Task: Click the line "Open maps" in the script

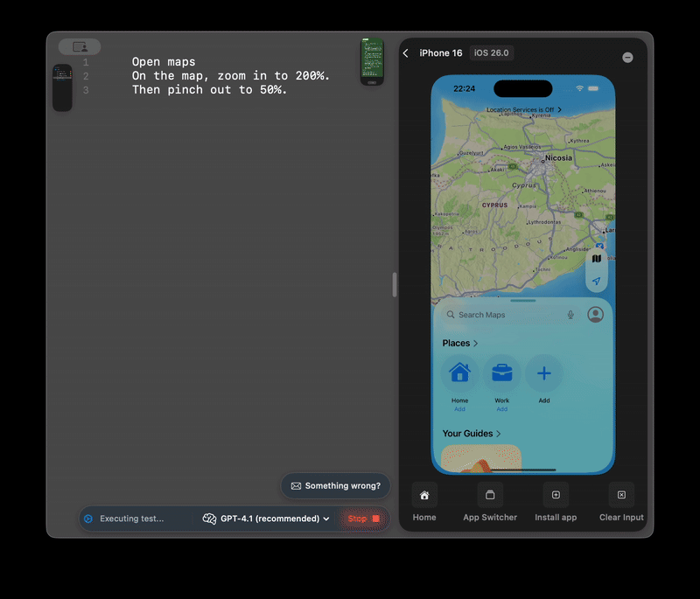Action: [164, 61]
